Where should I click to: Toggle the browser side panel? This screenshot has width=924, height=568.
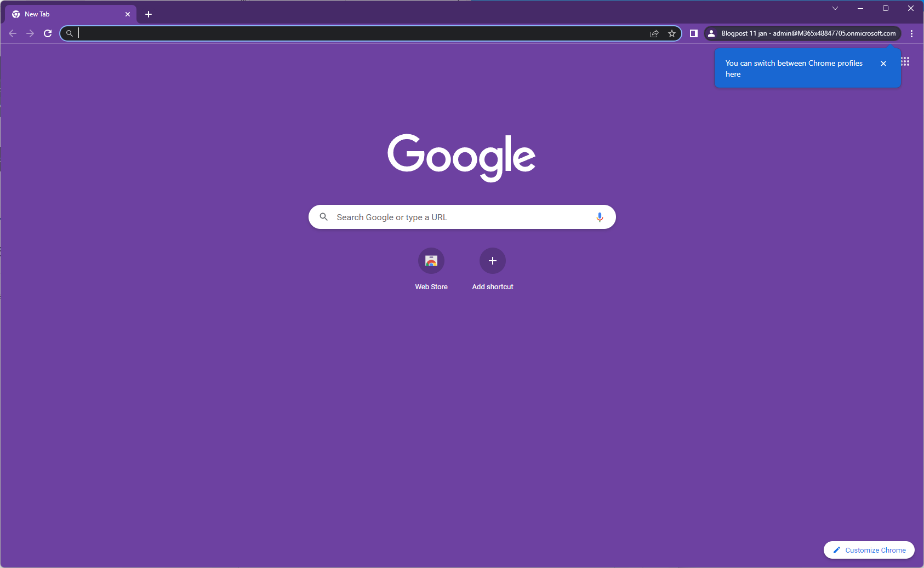pos(694,33)
